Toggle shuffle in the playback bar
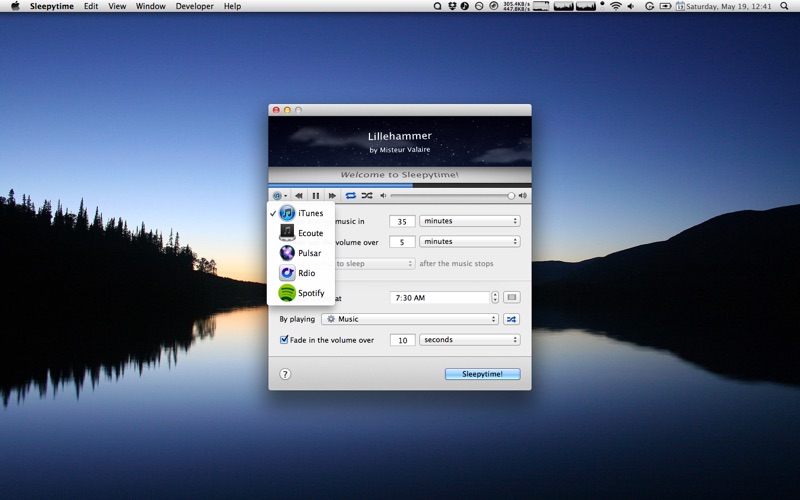 coord(367,196)
